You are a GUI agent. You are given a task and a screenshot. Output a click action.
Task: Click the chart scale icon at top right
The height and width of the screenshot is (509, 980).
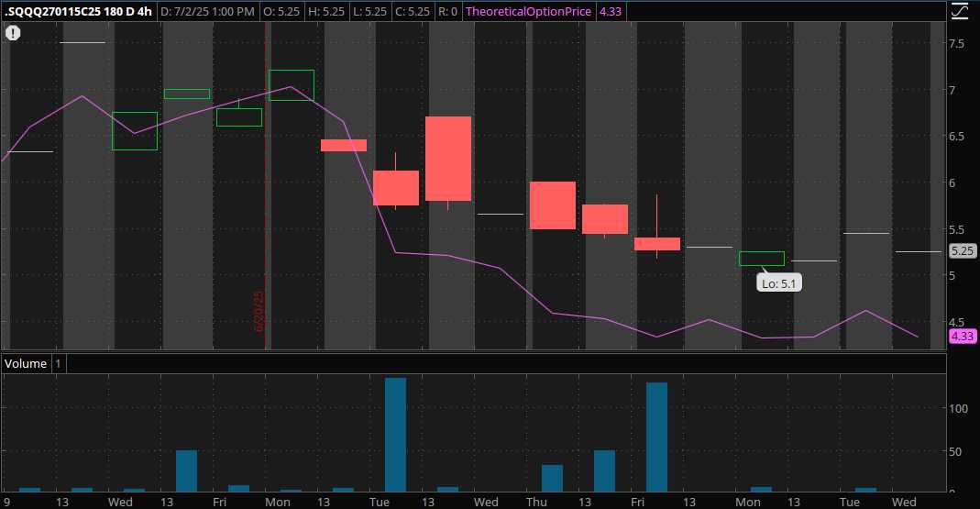point(959,12)
